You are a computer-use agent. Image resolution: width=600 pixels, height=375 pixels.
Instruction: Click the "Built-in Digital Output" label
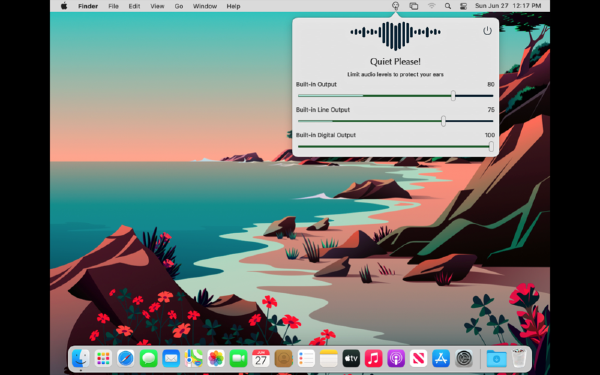tap(326, 135)
